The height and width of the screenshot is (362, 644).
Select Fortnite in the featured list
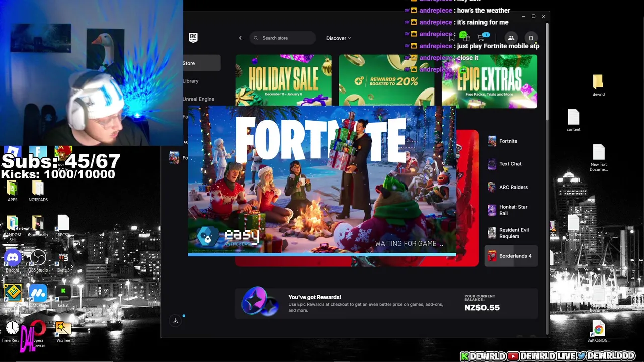[511, 141]
